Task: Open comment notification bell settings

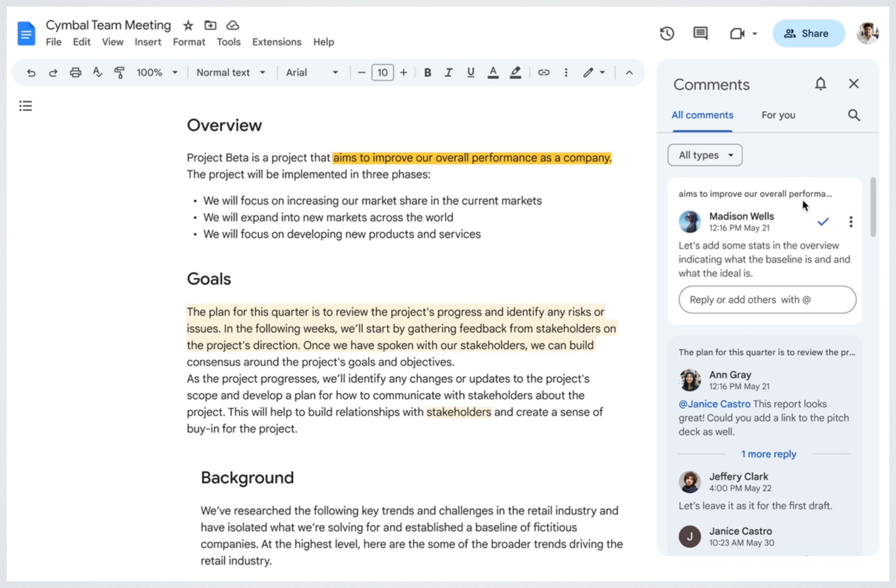Action: (821, 84)
